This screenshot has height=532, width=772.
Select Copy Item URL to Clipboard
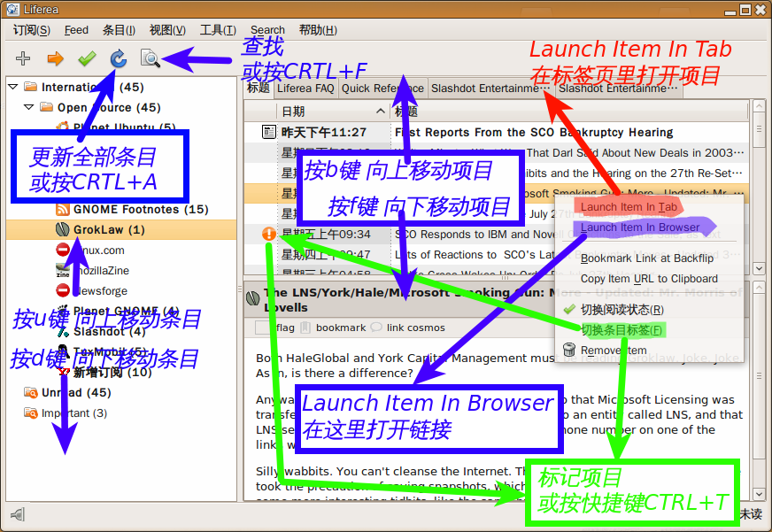point(649,279)
